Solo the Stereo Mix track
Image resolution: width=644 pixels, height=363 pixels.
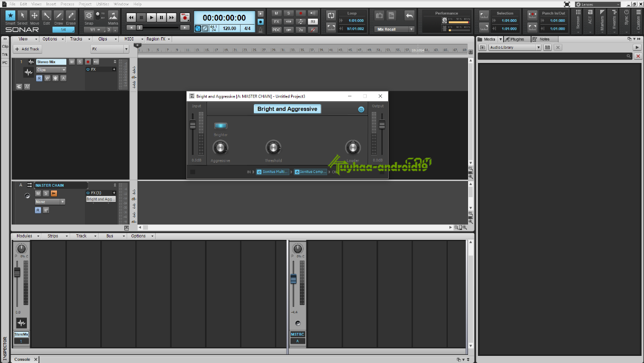(79, 62)
